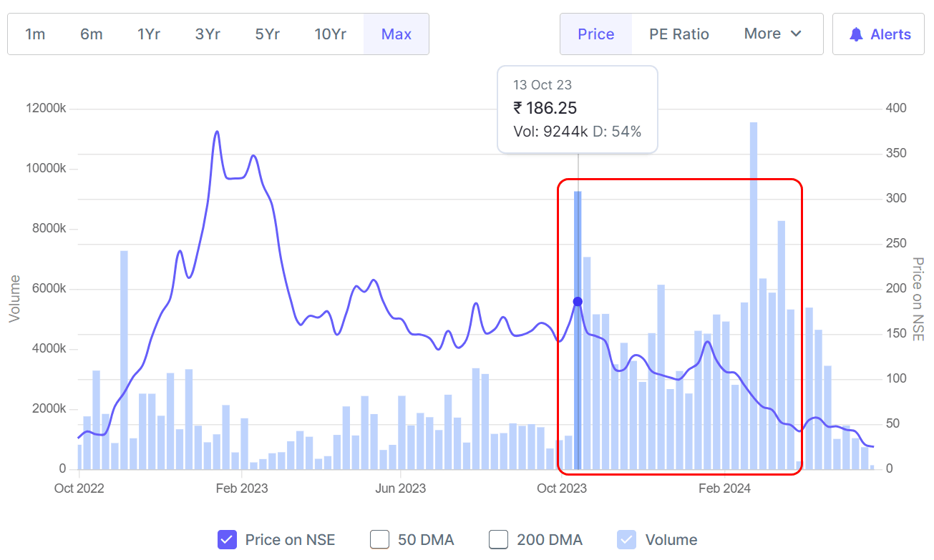
Task: Enable the 200 DMA checkbox
Action: [x=498, y=539]
